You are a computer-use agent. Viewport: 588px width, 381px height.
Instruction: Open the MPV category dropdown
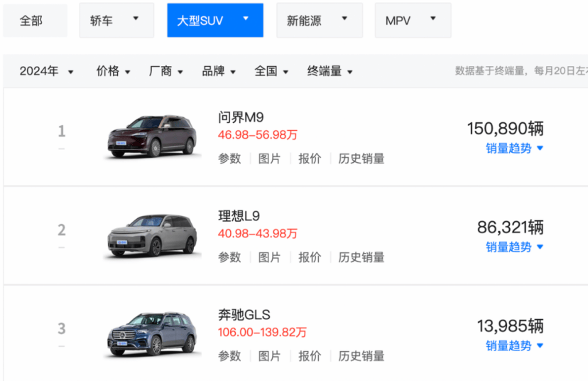[x=412, y=21]
